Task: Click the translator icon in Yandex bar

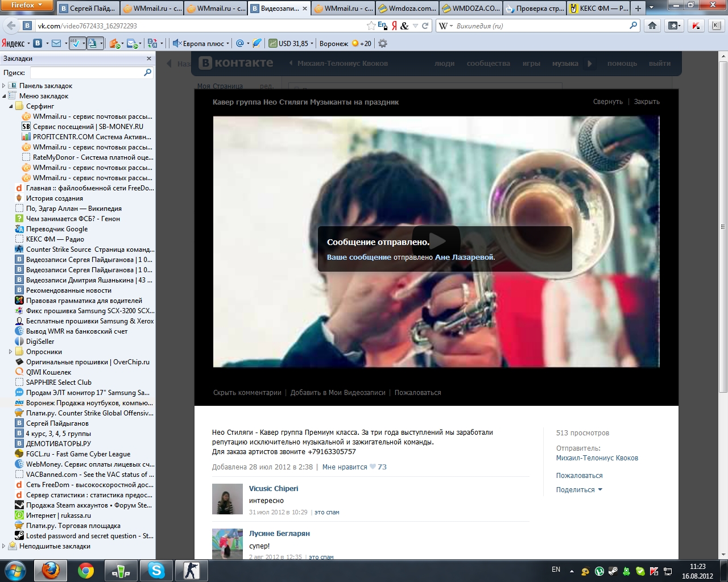Action: pos(152,43)
